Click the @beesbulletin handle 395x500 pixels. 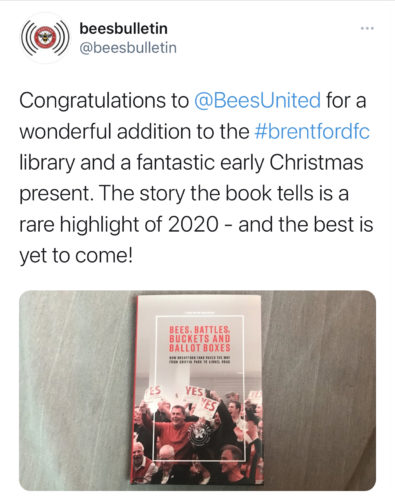point(128,48)
